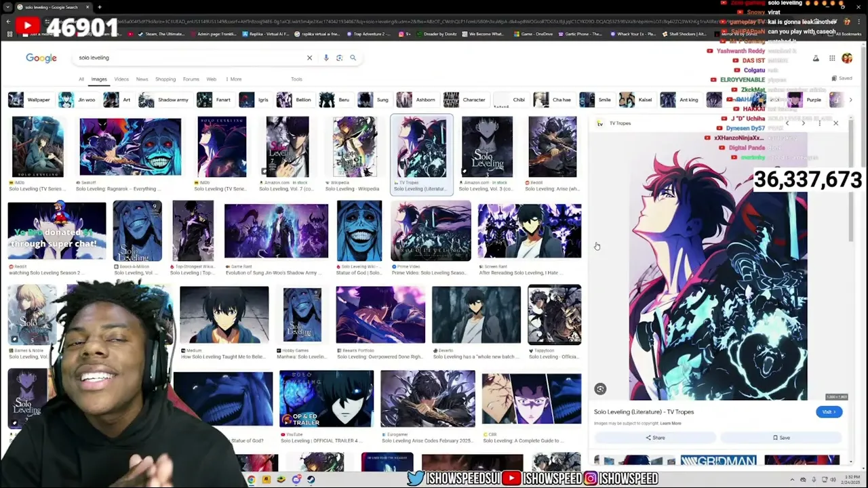Image resolution: width=868 pixels, height=488 pixels.
Task: Open the OP & ED Trailer thumbnail
Action: (x=326, y=399)
